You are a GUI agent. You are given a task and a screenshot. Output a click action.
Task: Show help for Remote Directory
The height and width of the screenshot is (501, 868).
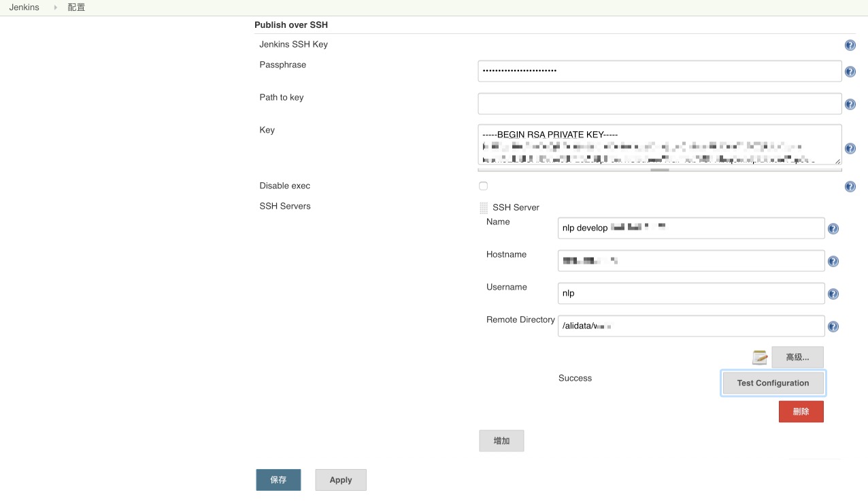click(833, 327)
